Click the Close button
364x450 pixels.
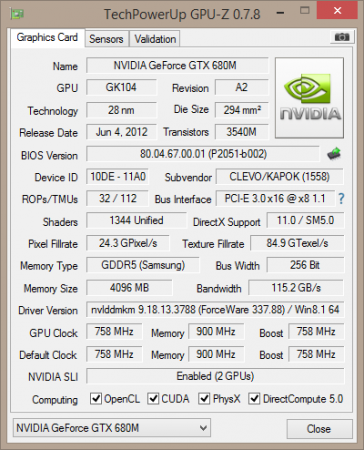coord(319,429)
